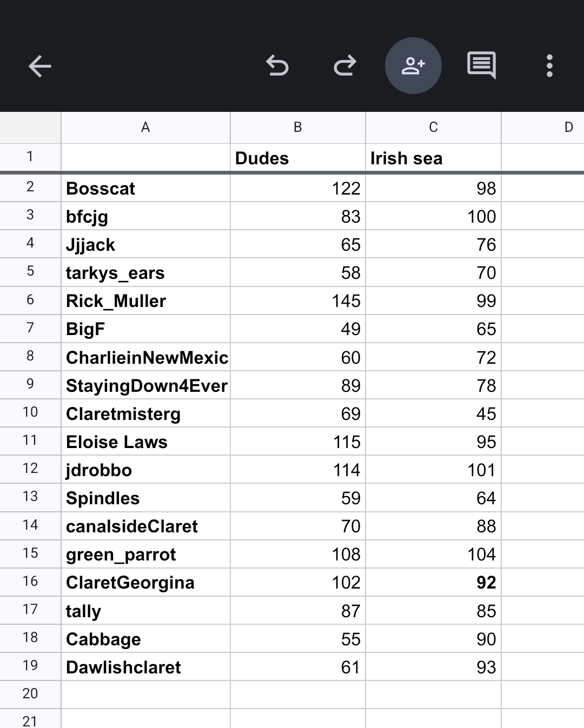
Task: Open the three-dot overflow menu
Action: point(549,66)
